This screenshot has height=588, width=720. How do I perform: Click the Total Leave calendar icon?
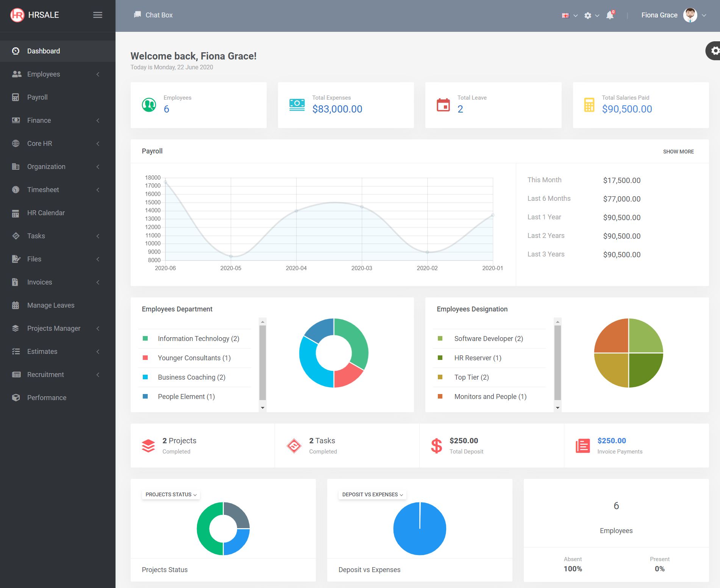click(x=443, y=105)
